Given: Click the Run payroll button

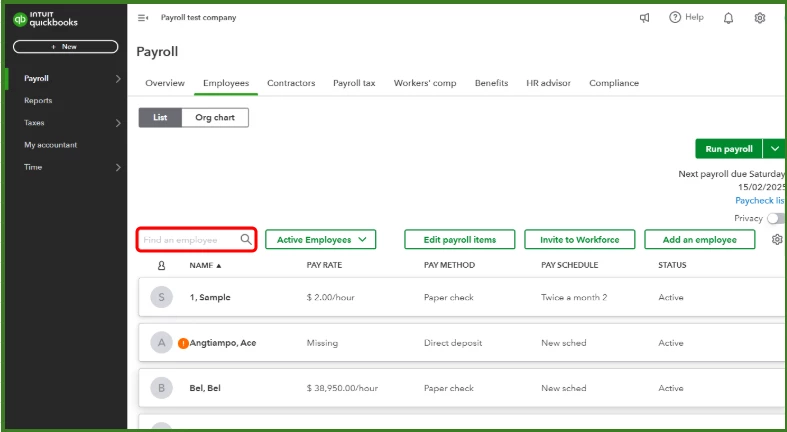Looking at the screenshot, I should pyautogui.click(x=729, y=149).
